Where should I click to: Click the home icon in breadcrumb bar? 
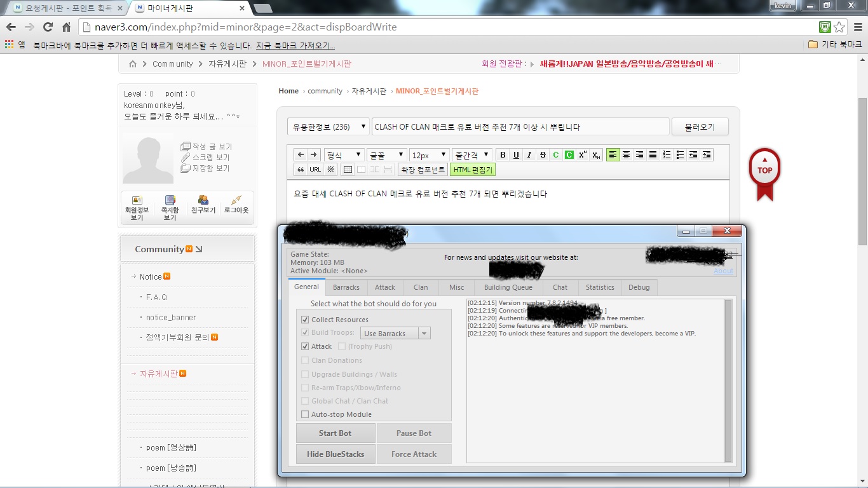133,64
